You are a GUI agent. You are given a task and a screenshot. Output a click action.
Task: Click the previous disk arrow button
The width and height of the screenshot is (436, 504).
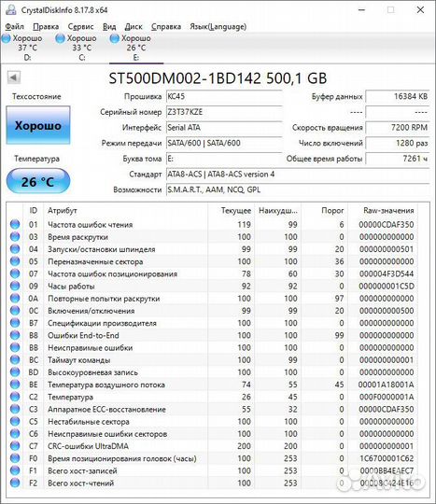[x=13, y=77]
